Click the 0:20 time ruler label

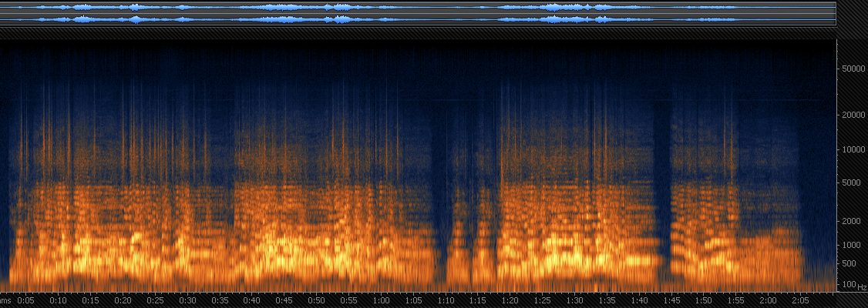pos(123,300)
